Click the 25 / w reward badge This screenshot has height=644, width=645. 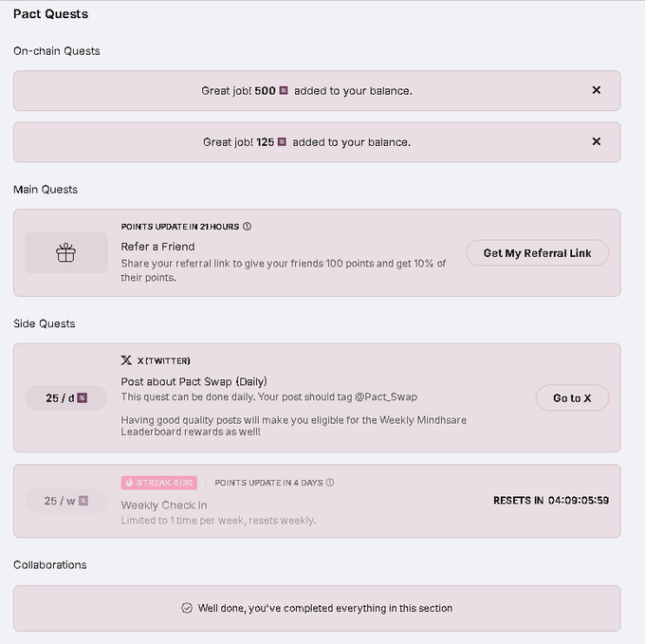coord(66,501)
